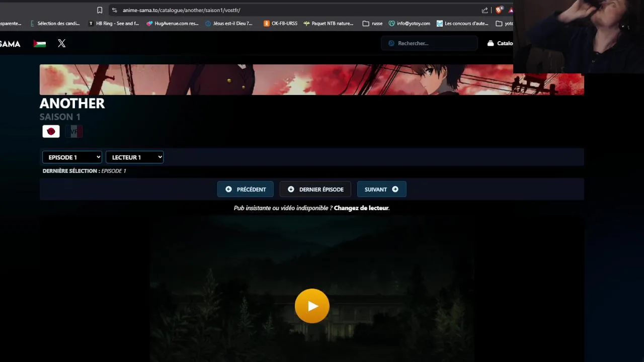Click the SAISON 1 subtitle text

(60, 117)
